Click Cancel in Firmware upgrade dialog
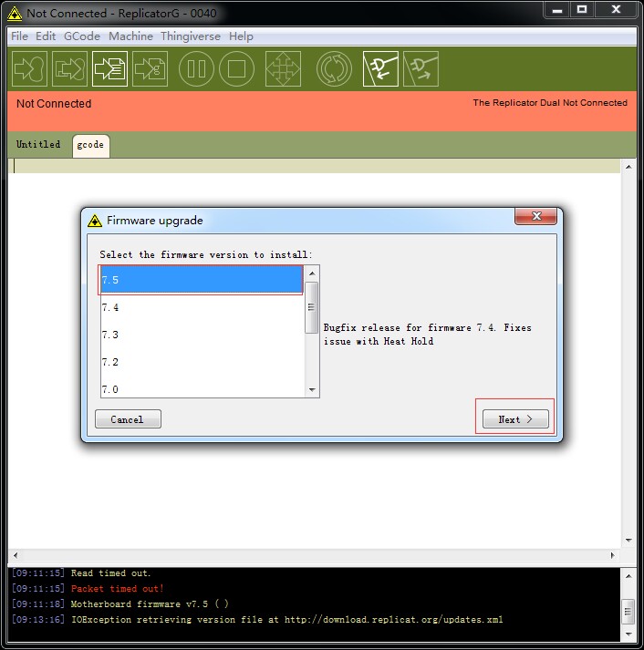This screenshot has width=644, height=650. [128, 419]
